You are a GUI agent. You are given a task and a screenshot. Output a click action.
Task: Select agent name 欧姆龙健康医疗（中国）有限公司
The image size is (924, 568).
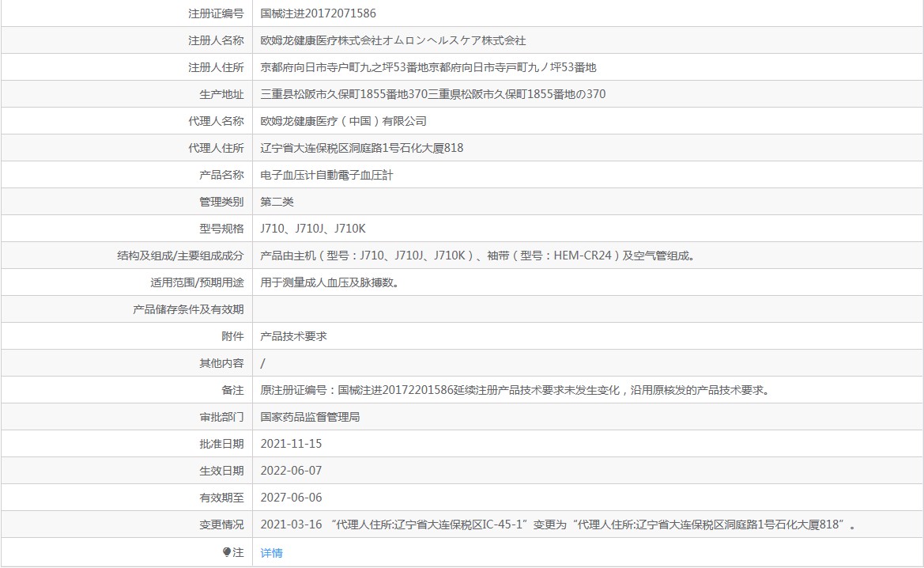coord(344,122)
